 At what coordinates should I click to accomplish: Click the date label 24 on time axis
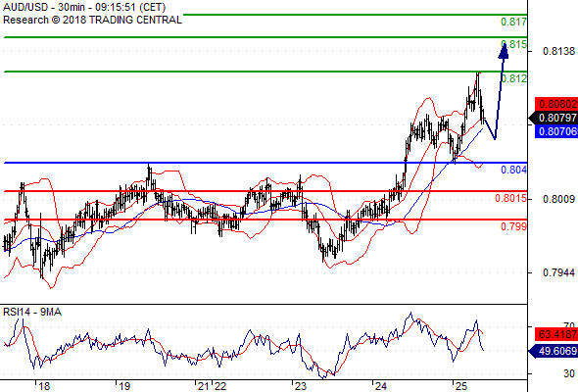[381, 386]
